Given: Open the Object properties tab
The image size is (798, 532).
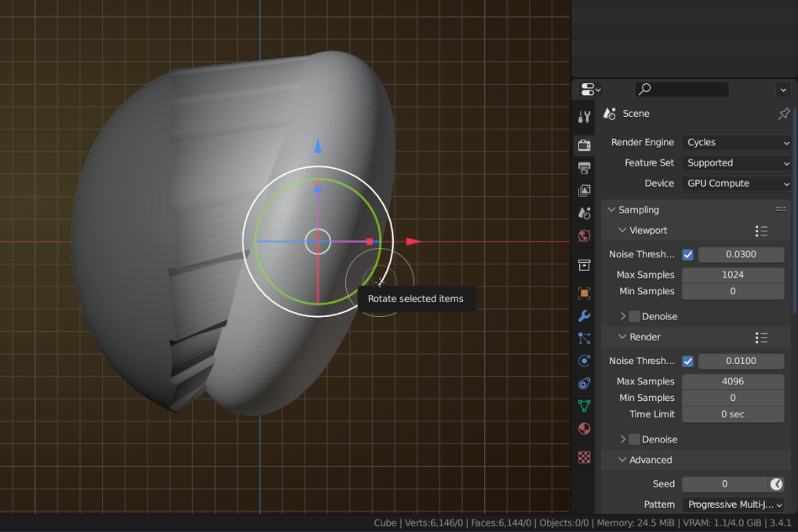Looking at the screenshot, I should [x=585, y=293].
